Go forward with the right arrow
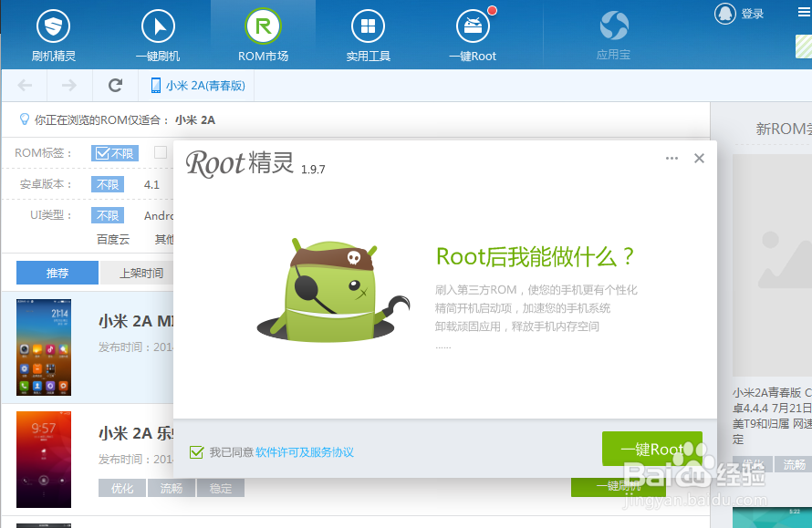 pyautogui.click(x=68, y=85)
